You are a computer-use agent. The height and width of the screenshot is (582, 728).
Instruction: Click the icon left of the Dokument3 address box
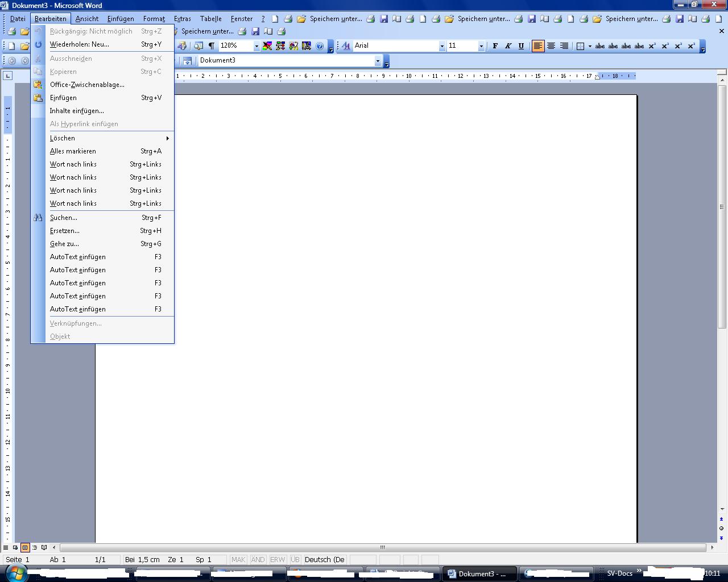(x=187, y=60)
